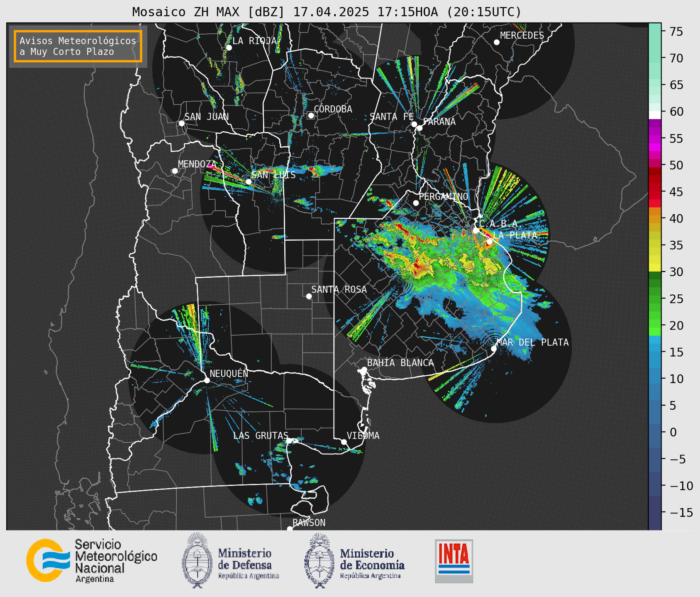Click the colorbar value 0

tap(673, 432)
